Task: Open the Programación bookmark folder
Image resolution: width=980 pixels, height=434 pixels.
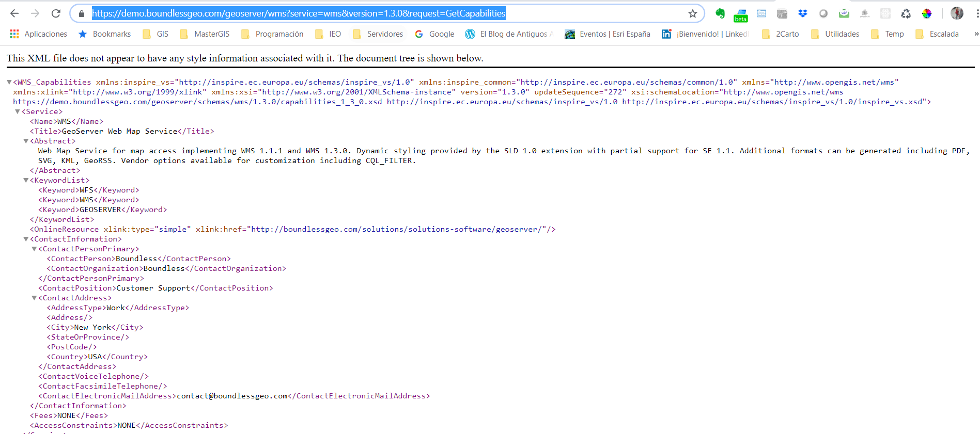Action: coord(273,34)
